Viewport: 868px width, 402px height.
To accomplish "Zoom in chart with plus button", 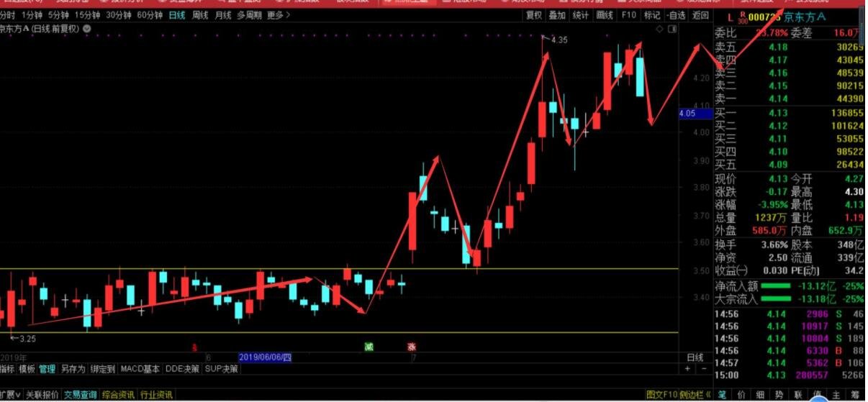I will coord(687,369).
